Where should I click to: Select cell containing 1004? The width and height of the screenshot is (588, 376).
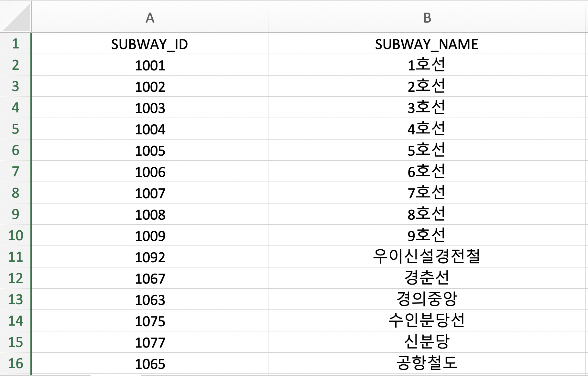tap(150, 129)
